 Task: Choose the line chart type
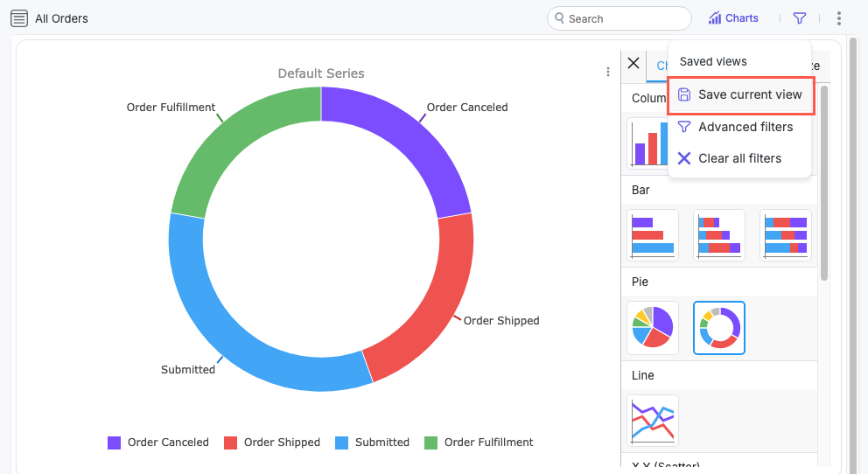point(652,421)
